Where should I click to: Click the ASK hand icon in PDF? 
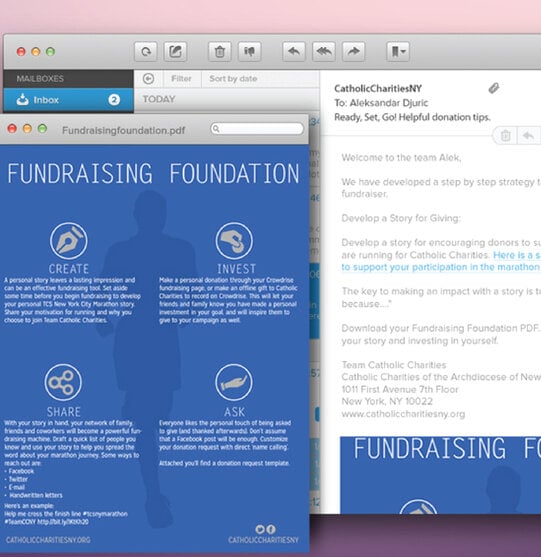(234, 383)
